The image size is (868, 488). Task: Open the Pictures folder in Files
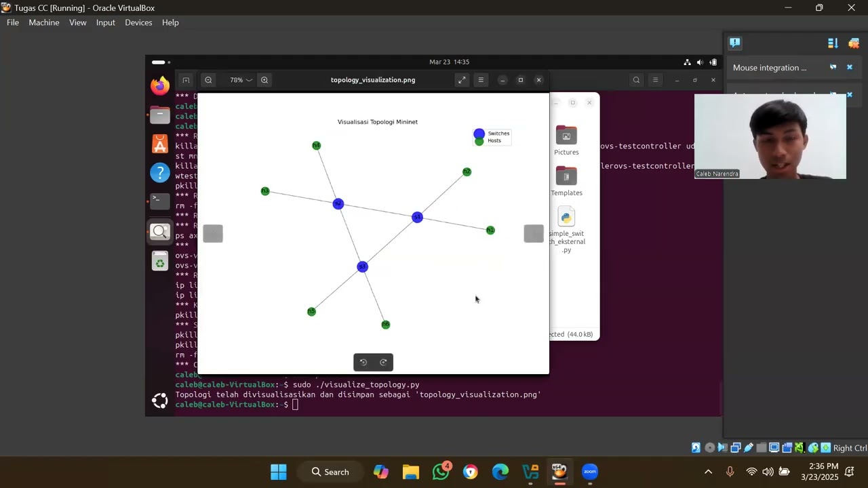tap(566, 140)
